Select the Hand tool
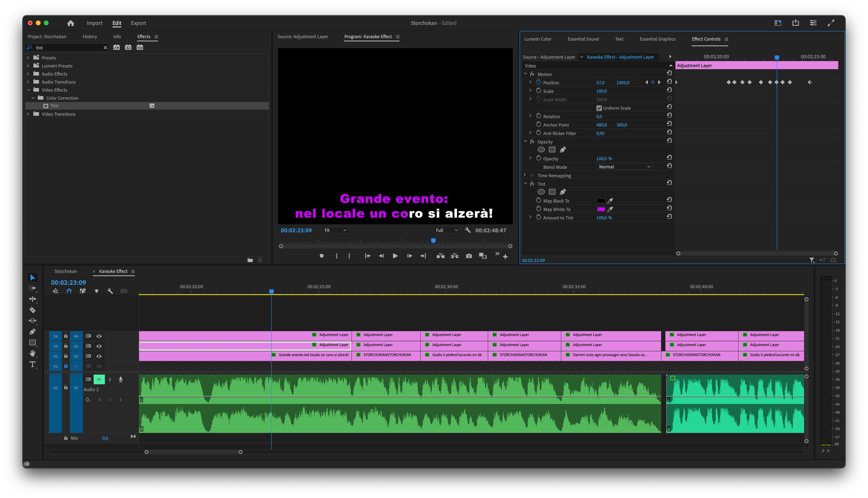868x498 pixels. tap(33, 353)
